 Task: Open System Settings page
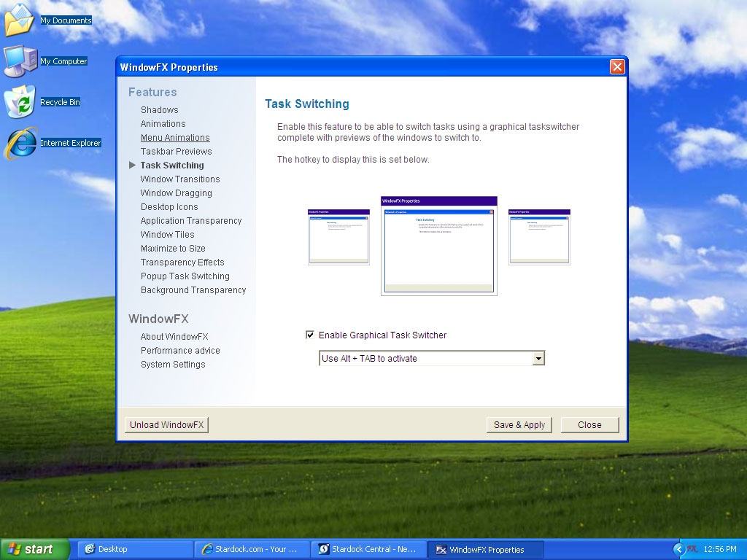[173, 365]
